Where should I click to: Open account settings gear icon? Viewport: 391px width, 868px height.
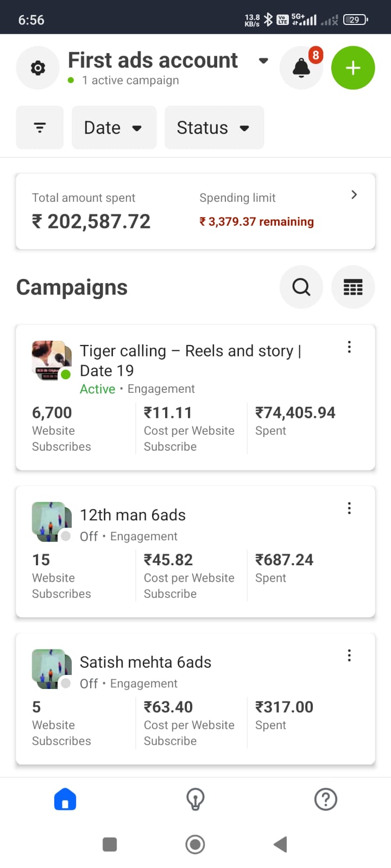pos(37,68)
